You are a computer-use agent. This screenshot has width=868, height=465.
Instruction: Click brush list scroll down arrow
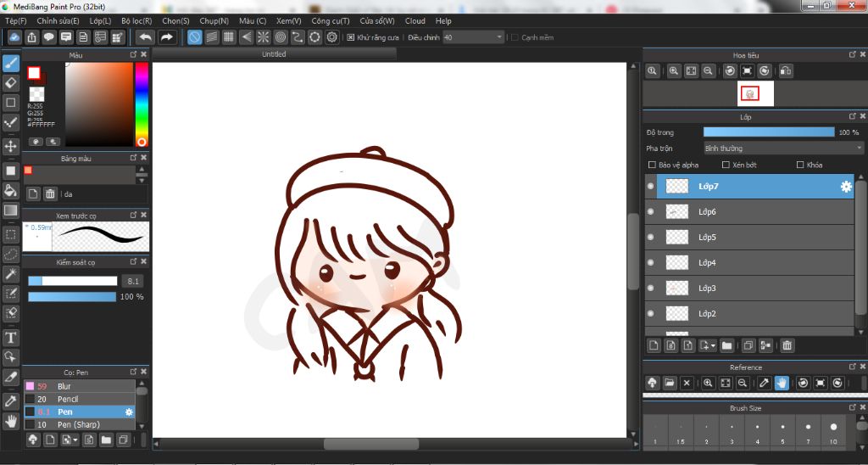[x=142, y=426]
